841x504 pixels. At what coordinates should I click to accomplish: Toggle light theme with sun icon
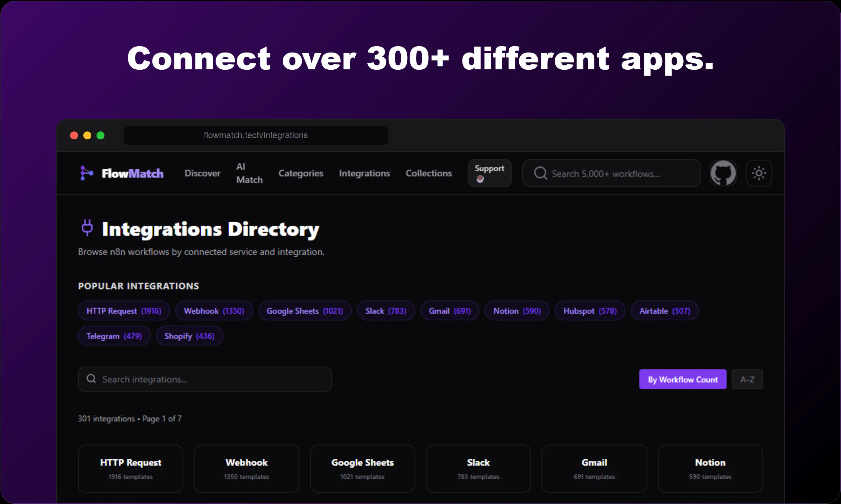pyautogui.click(x=759, y=173)
